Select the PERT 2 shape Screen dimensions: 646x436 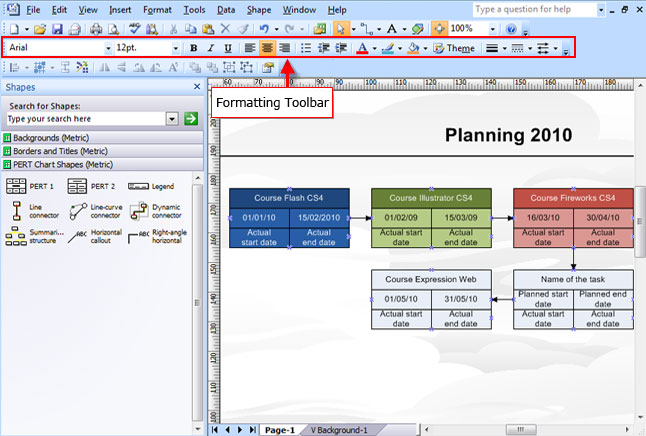tap(91, 186)
